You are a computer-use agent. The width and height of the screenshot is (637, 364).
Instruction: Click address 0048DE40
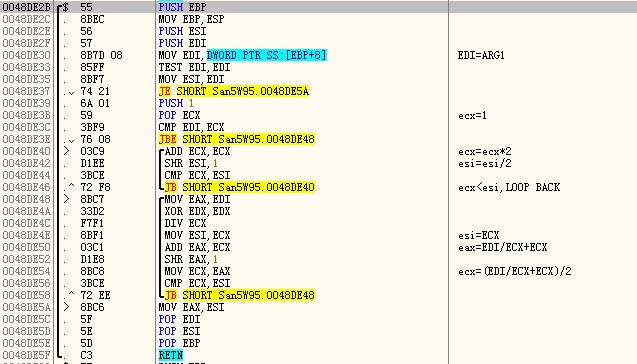point(26,152)
